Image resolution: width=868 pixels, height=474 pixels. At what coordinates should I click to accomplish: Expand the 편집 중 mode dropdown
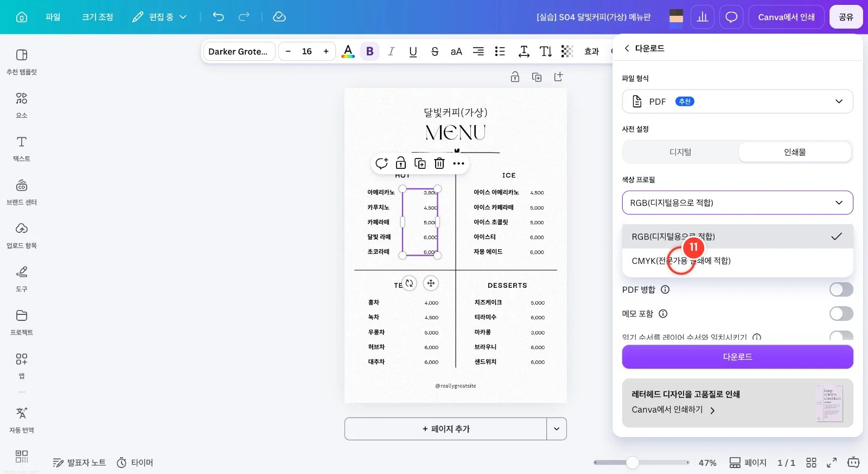(x=159, y=17)
